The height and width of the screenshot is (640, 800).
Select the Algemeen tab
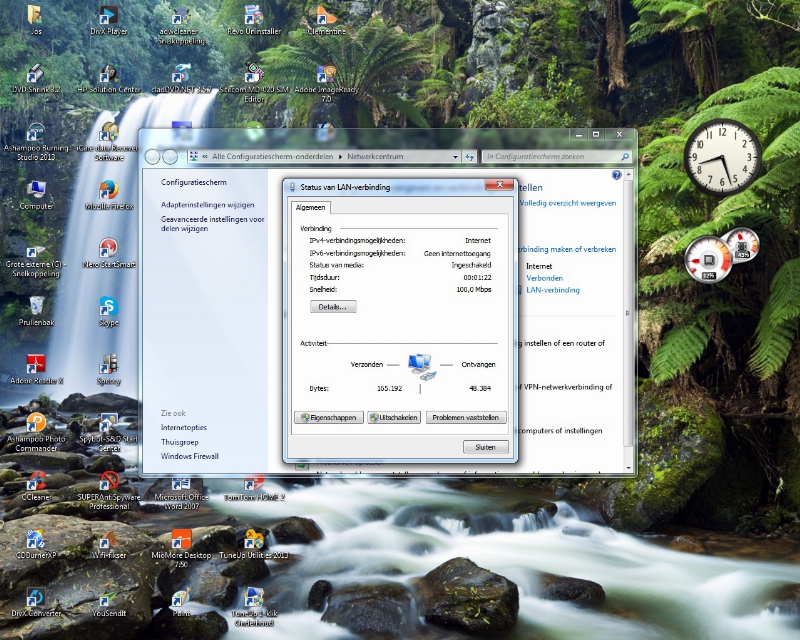[x=310, y=208]
